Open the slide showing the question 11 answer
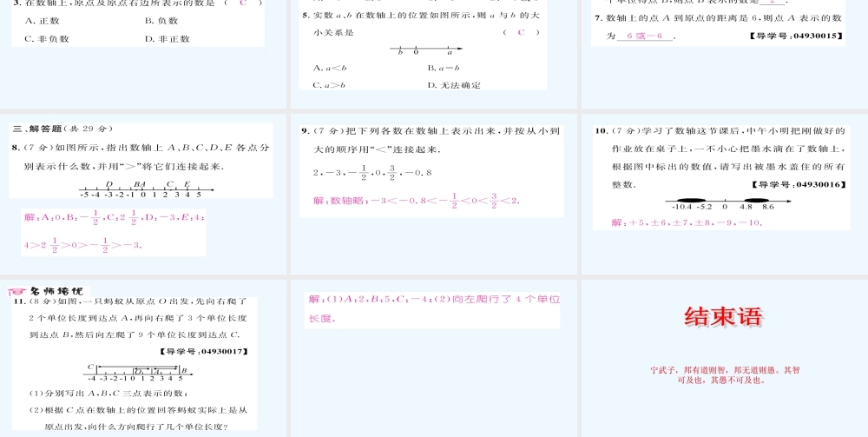868x437 pixels. pos(433,358)
